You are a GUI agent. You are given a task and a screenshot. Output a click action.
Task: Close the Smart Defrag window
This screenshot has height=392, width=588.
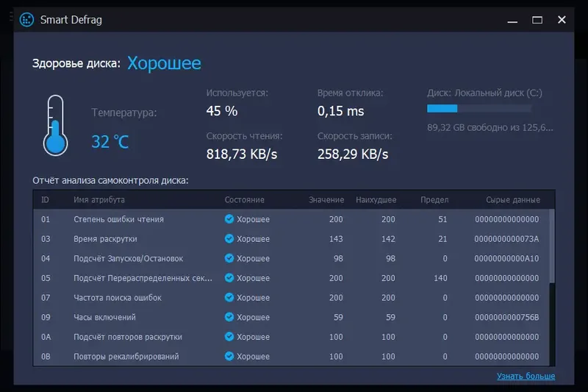coord(562,20)
